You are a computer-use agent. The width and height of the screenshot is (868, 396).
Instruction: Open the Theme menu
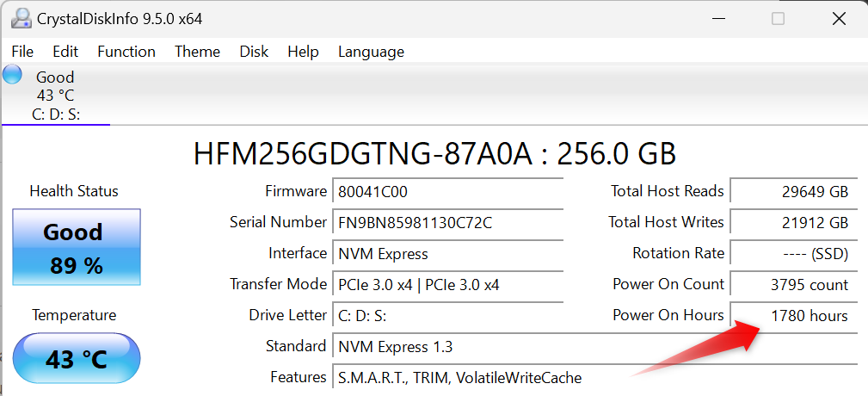point(197,52)
